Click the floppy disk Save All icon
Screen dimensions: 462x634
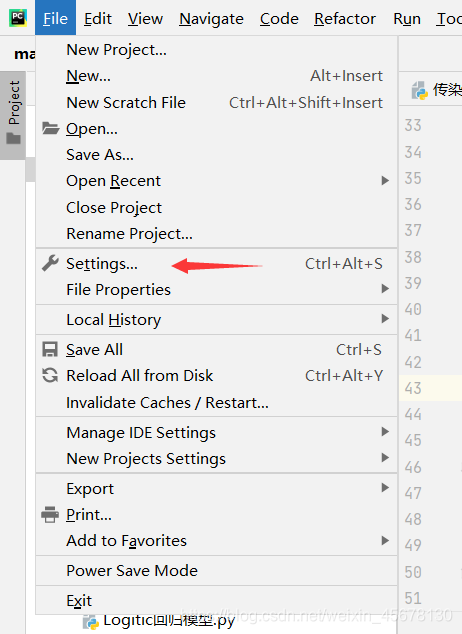pyautogui.click(x=50, y=349)
